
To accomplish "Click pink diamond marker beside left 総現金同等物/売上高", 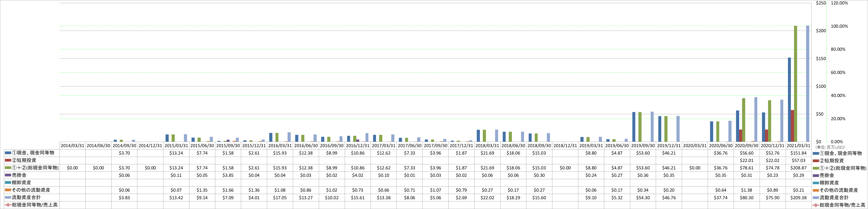I will (x=8, y=205).
